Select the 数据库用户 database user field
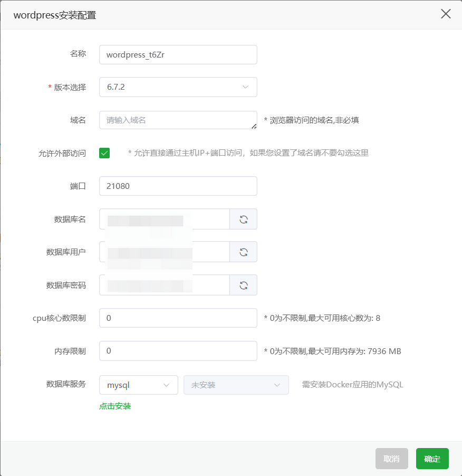The height and width of the screenshot is (476, 462). pos(163,252)
